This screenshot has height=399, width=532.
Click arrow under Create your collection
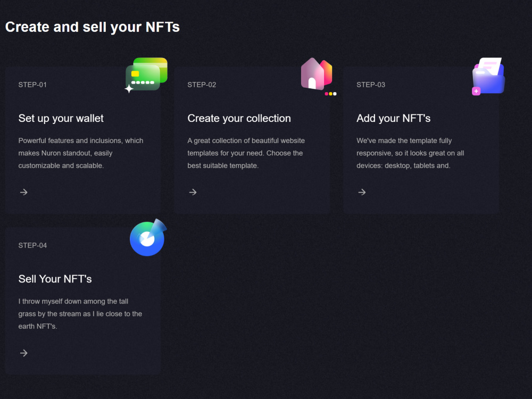pos(193,192)
